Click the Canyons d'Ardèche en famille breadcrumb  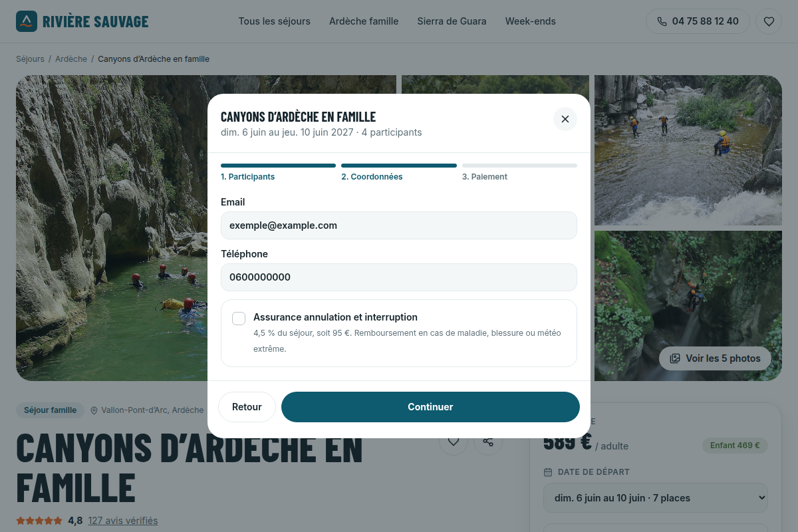tap(154, 59)
